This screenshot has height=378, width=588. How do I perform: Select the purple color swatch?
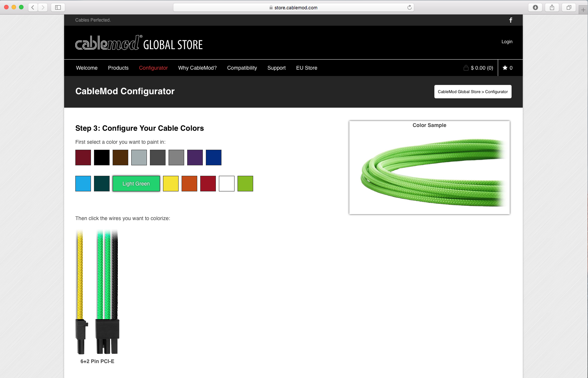coord(195,158)
